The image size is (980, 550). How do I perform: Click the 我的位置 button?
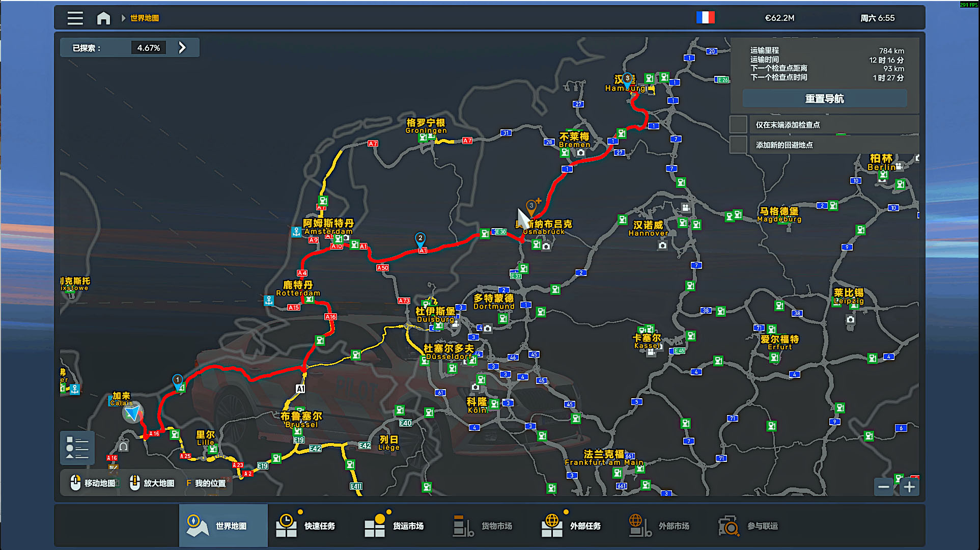206,483
